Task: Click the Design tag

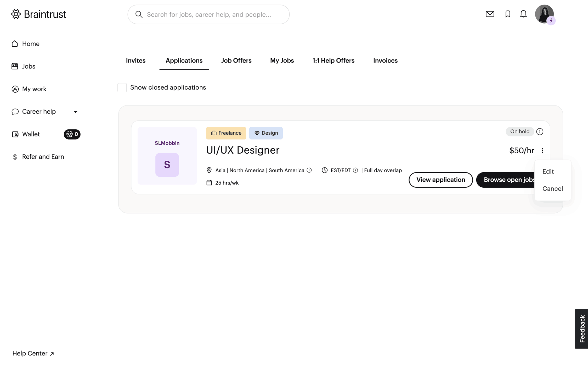Action: tap(266, 133)
